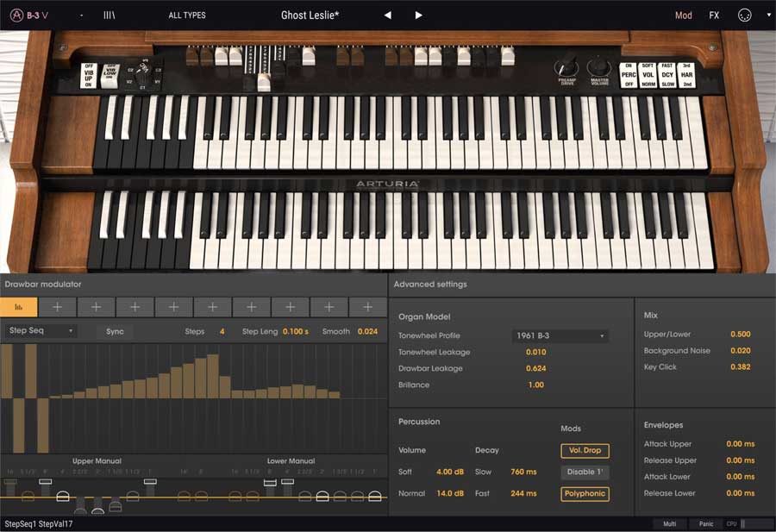The width and height of the screenshot is (776, 532).
Task: Click the Upper Manual 16' modulation handle
Action: pyautogui.click(x=9, y=481)
